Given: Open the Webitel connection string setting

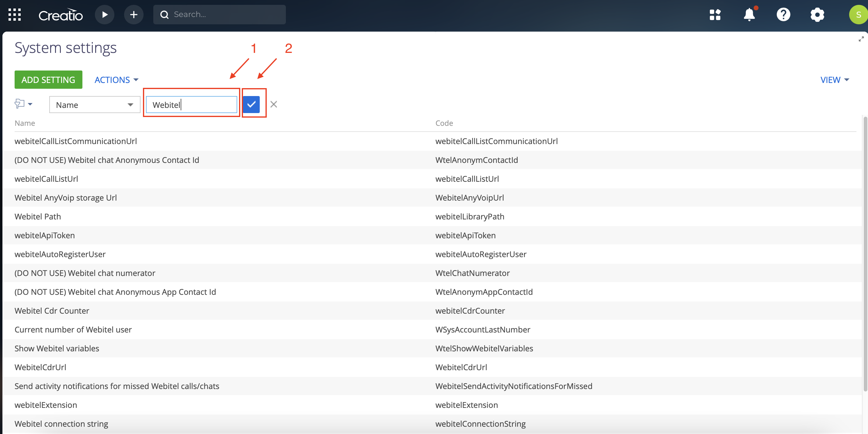Looking at the screenshot, I should tap(61, 424).
